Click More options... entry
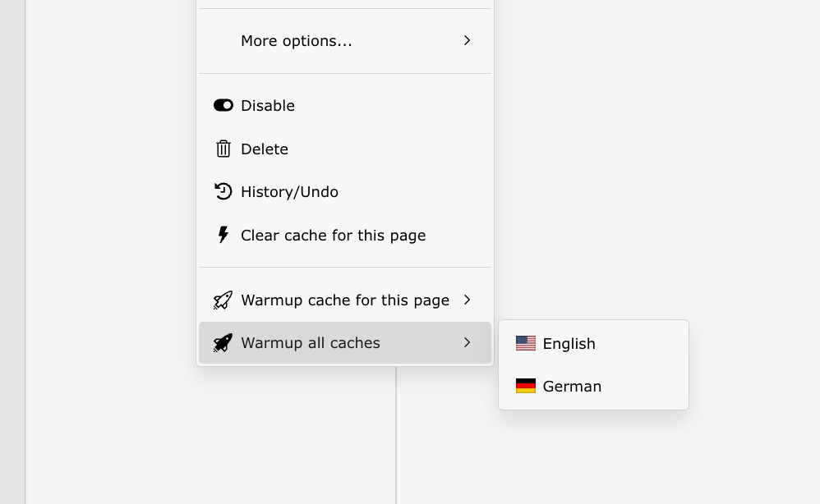The image size is (820, 504). point(297,40)
